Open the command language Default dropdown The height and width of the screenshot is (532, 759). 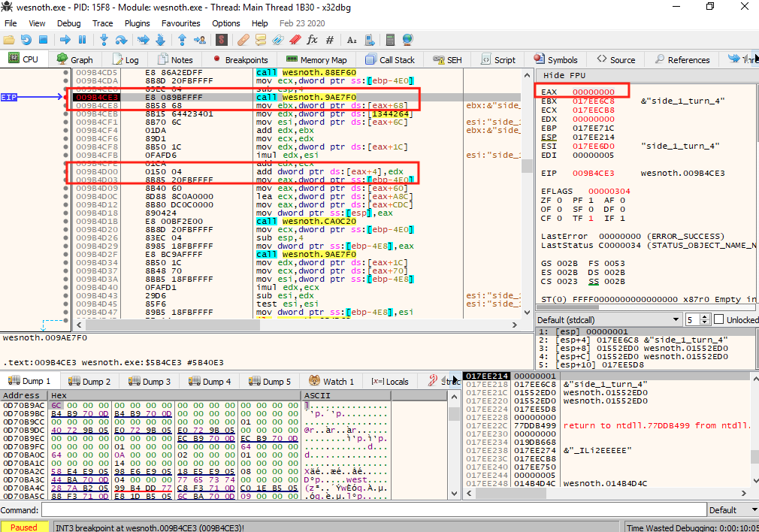coord(733,510)
